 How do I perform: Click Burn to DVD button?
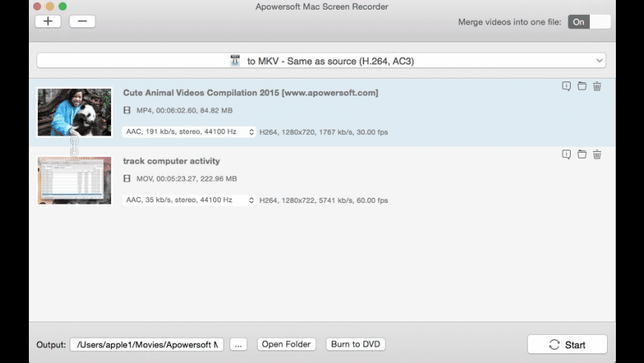[355, 344]
